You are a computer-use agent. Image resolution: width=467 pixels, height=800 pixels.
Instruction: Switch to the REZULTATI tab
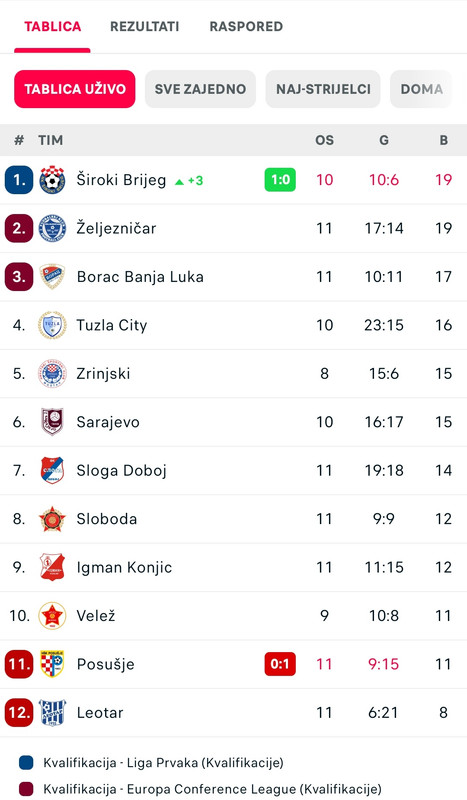click(145, 27)
